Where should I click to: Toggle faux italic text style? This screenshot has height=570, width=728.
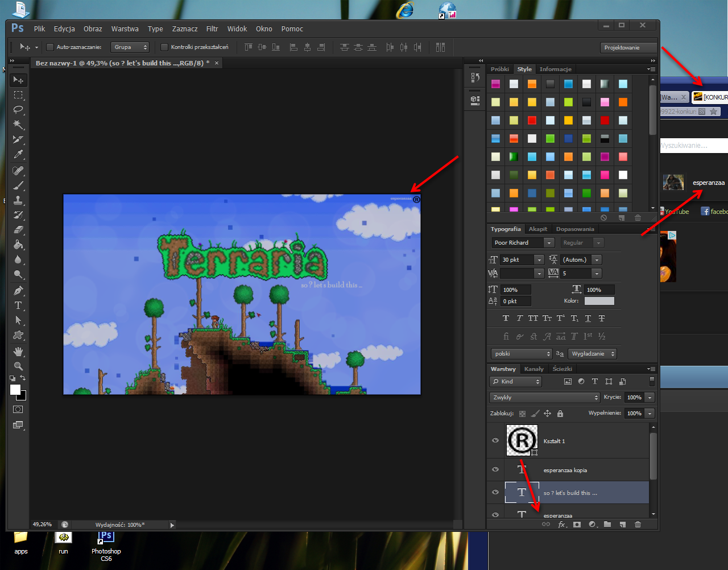[x=519, y=319]
